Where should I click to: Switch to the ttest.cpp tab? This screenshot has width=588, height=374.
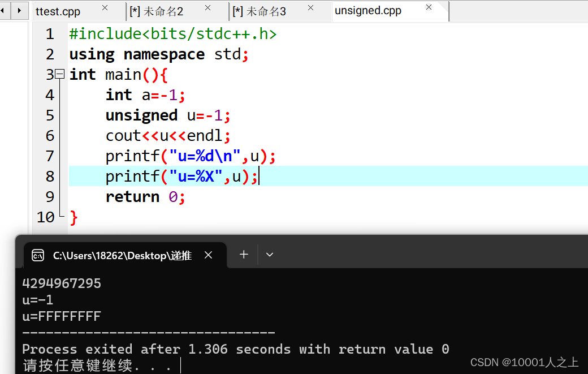pyautogui.click(x=57, y=10)
